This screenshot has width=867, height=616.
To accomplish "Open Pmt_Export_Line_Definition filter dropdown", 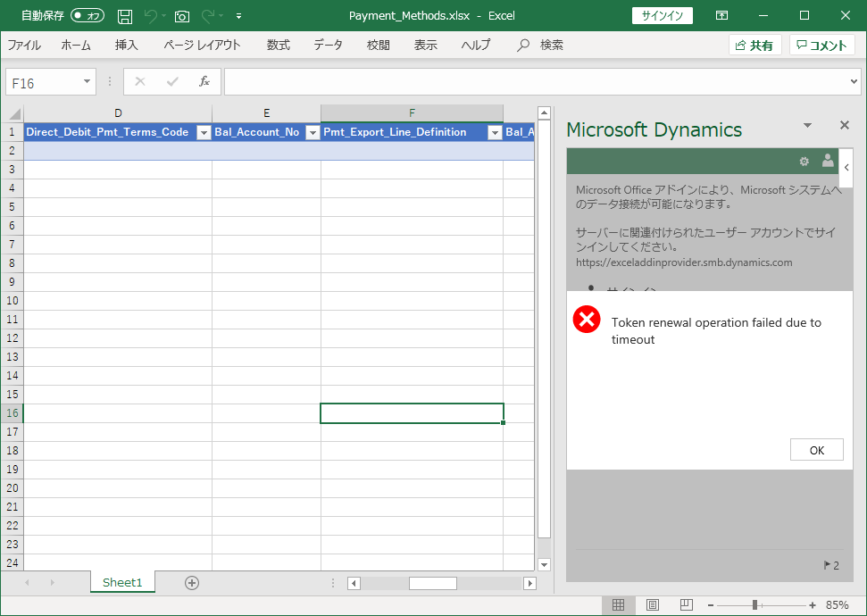I will 495,132.
